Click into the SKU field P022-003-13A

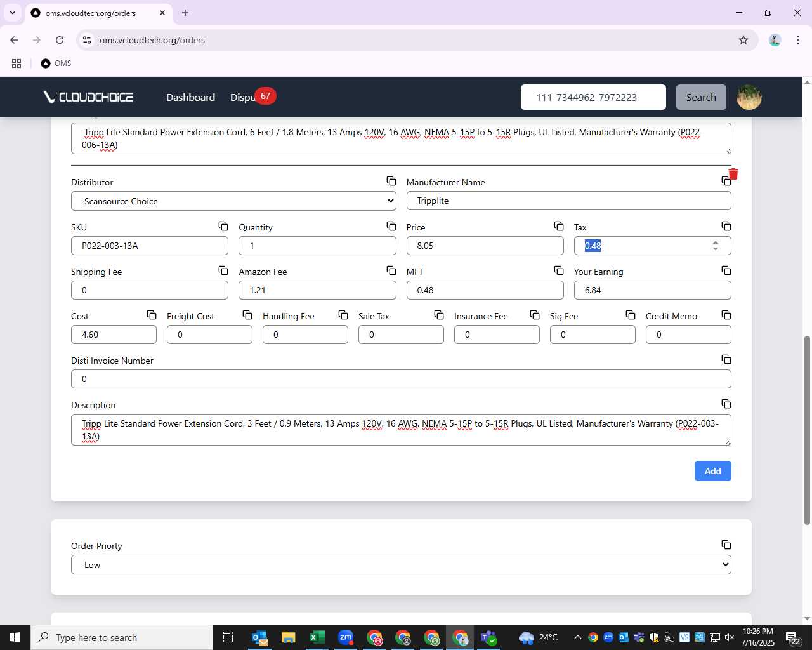[150, 246]
